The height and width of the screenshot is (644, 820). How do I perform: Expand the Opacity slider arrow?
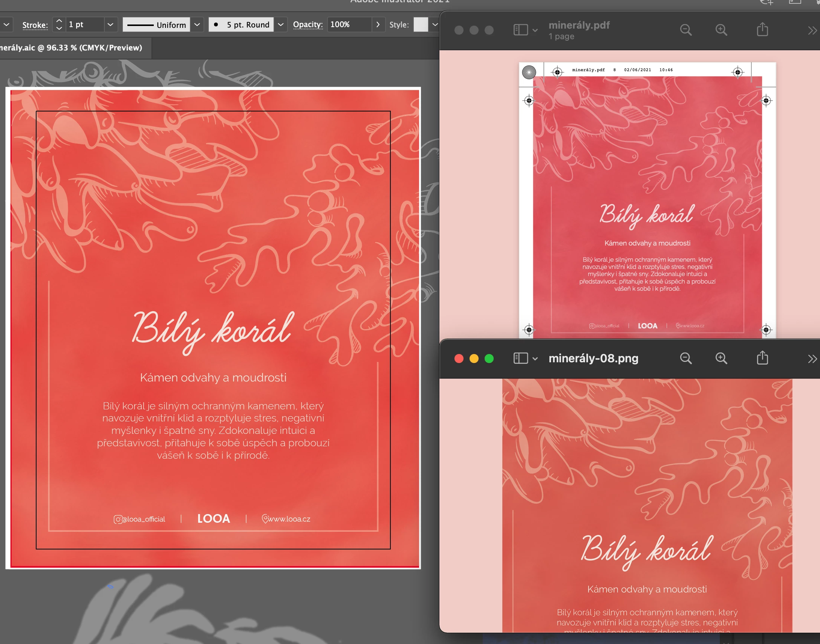coord(378,24)
